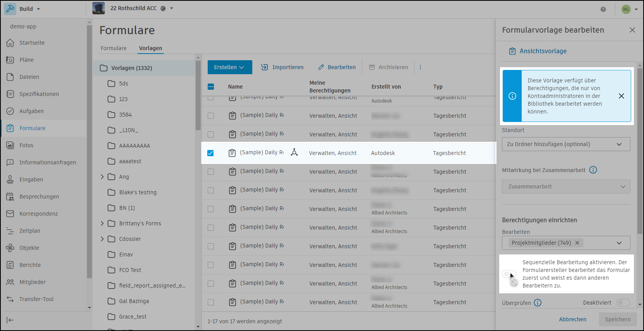Click the Berichte report icon in sidebar
Screen dimensions: 644x331
click(x=10, y=265)
